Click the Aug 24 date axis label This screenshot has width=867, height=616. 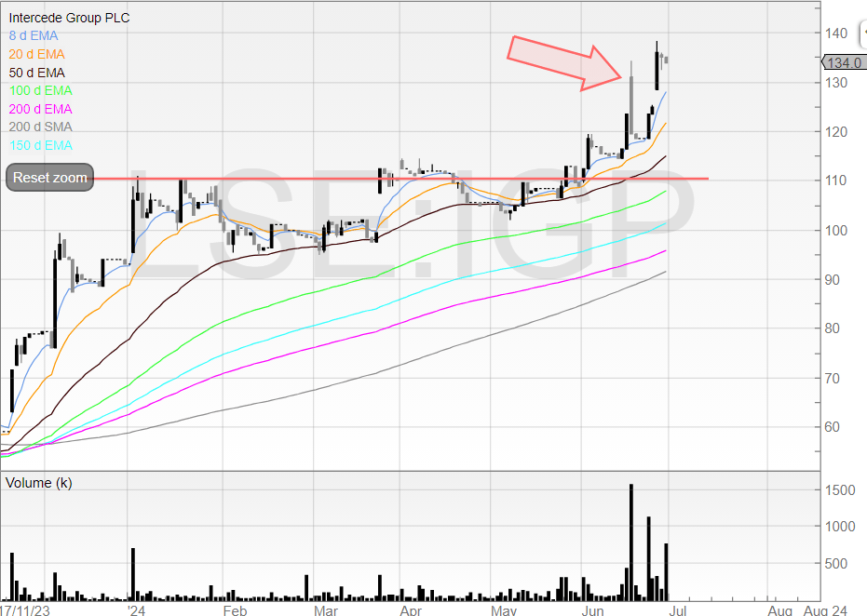click(824, 609)
